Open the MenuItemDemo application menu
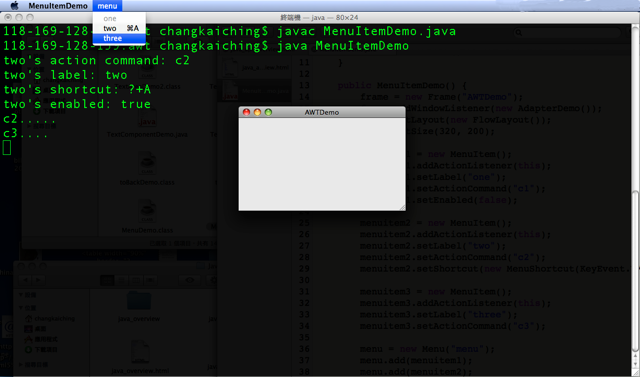Screen dimensions: 640x377 [x=58, y=6]
